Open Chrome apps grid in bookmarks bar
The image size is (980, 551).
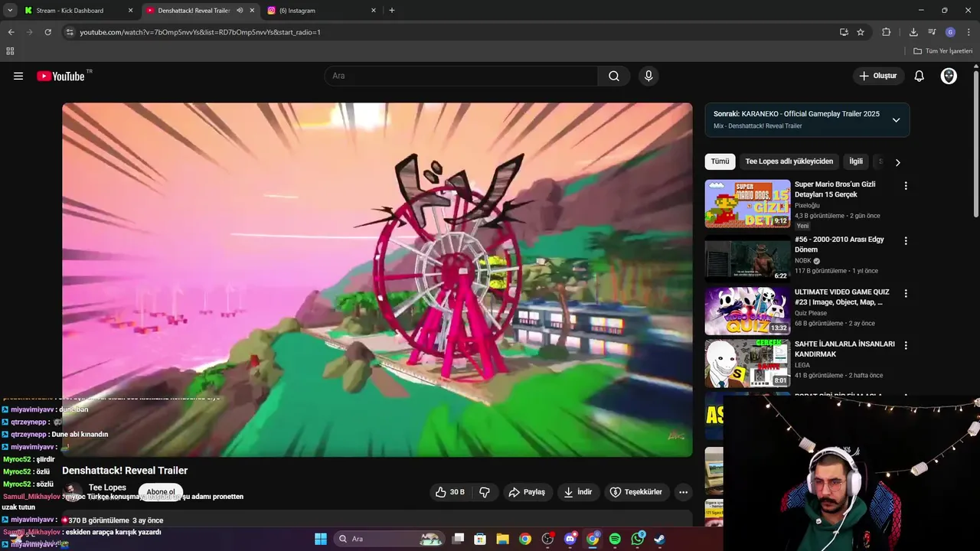click(x=10, y=51)
